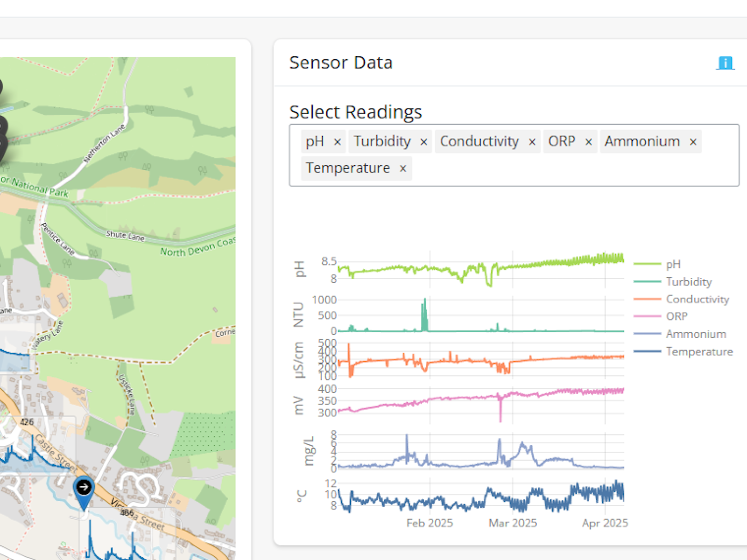Remove the Temperature reading tag

[403, 168]
